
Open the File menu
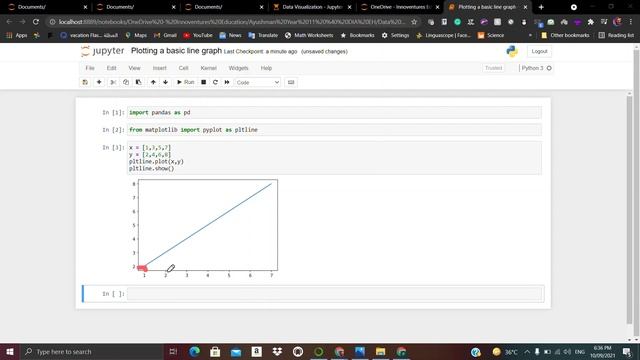(90, 68)
